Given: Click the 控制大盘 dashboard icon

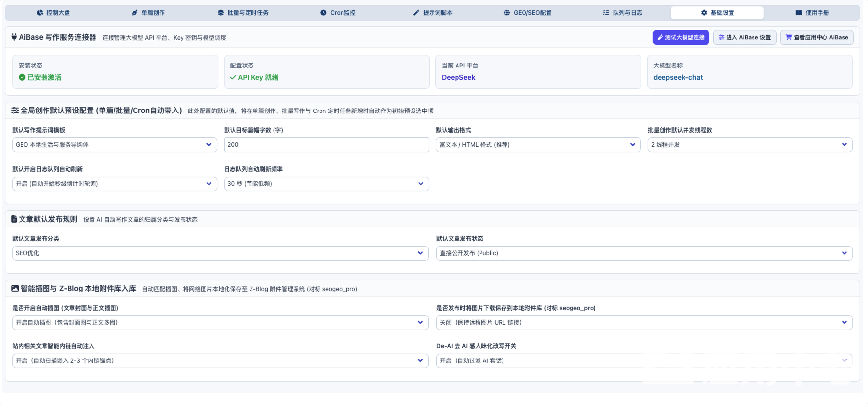Looking at the screenshot, I should click(x=40, y=13).
